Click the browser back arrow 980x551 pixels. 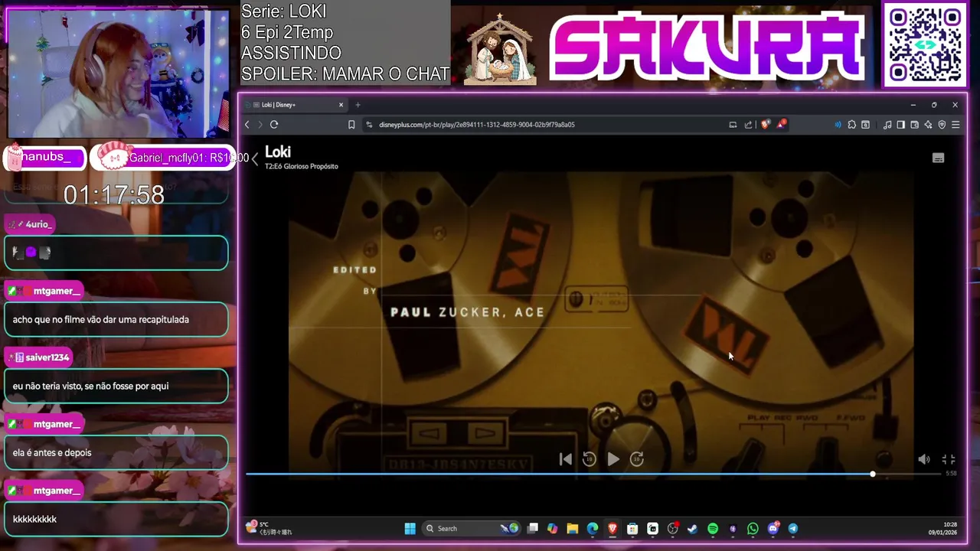click(x=247, y=125)
